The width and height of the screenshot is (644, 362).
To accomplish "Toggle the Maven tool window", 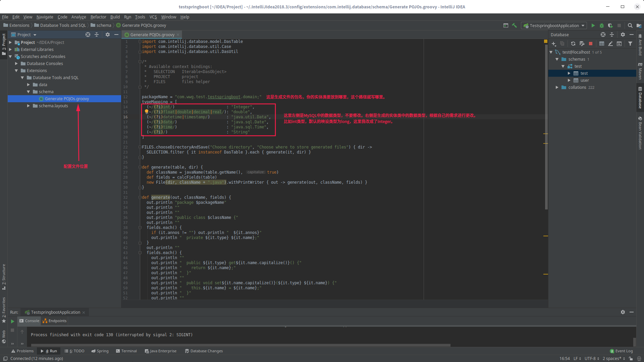I will pyautogui.click(x=640, y=71).
